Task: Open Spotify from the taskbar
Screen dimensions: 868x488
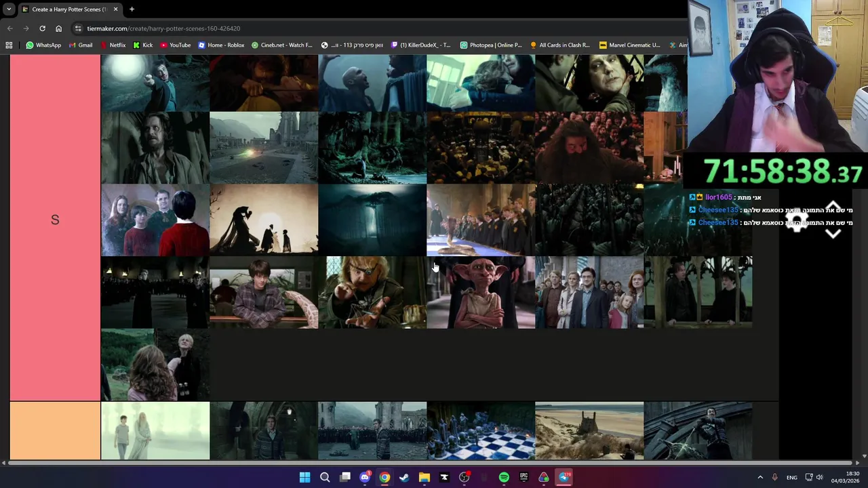Action: click(x=504, y=477)
